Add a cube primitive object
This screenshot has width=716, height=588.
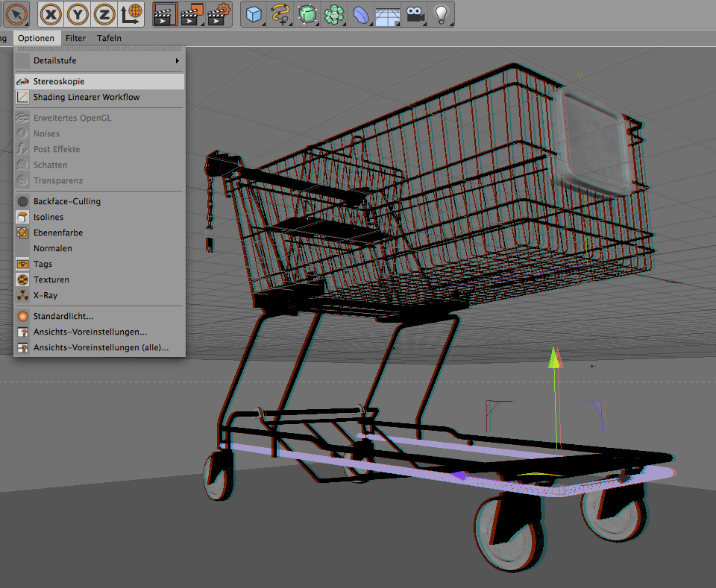pyautogui.click(x=254, y=13)
